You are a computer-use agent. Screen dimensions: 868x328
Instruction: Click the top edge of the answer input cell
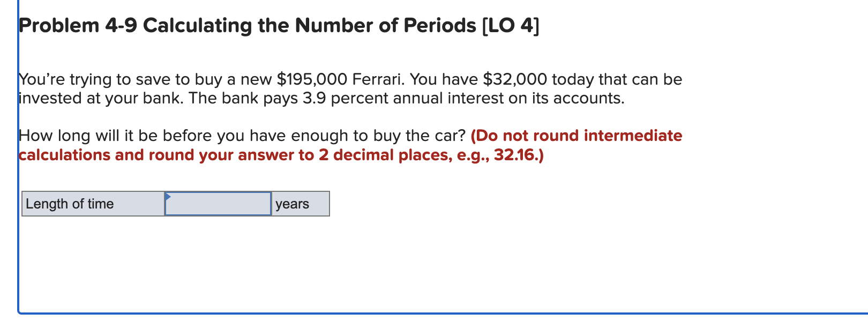(217, 193)
